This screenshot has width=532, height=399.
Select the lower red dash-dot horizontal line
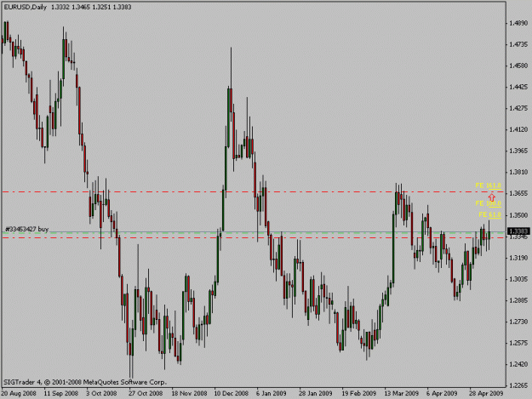253,237
